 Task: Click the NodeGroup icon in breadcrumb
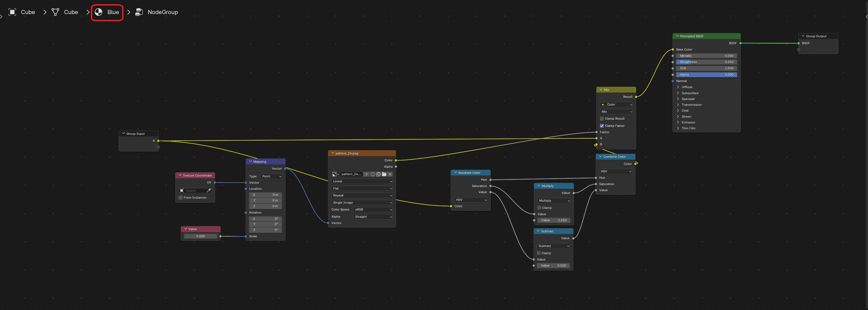[x=139, y=12]
